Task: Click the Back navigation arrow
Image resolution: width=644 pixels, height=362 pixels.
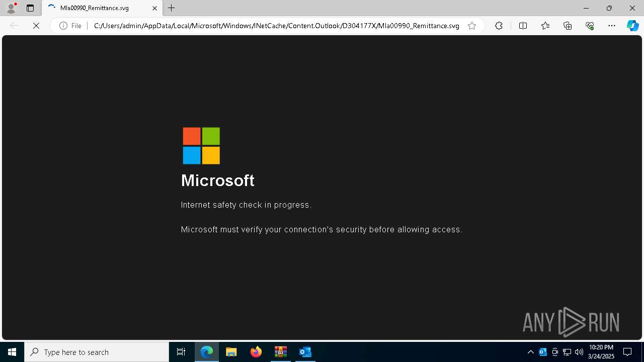Action: [x=15, y=26]
